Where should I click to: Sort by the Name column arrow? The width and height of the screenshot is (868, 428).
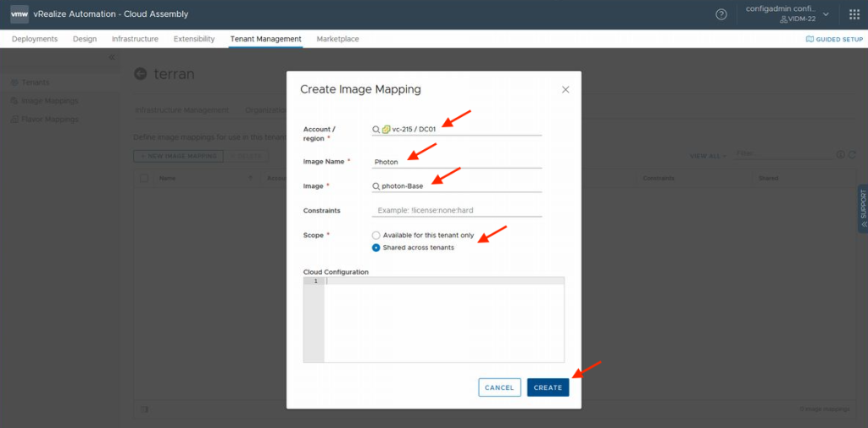[x=250, y=178]
